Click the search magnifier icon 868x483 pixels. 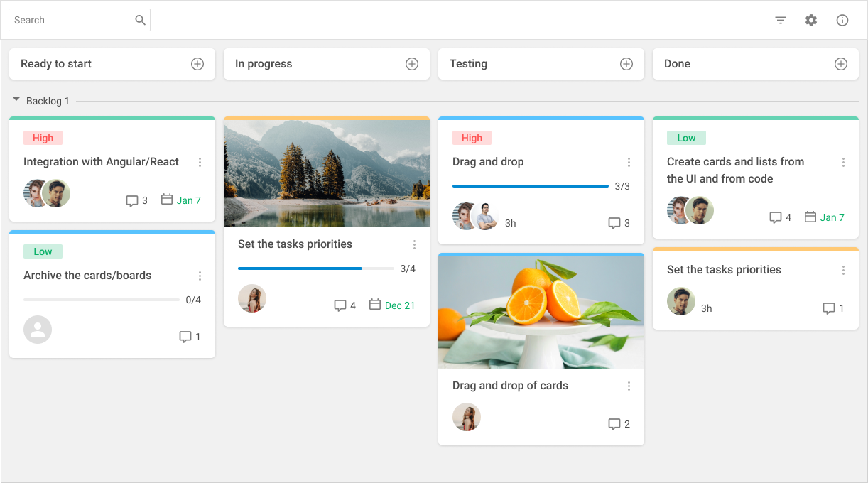point(140,20)
